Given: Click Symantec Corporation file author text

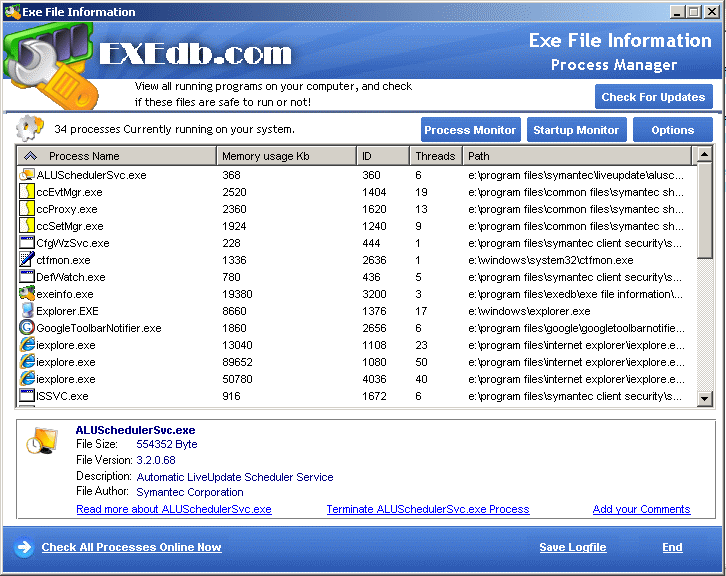Looking at the screenshot, I should tap(190, 492).
